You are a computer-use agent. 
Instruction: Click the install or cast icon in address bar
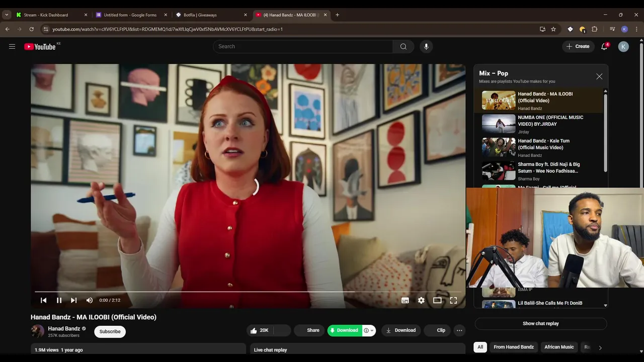click(542, 29)
